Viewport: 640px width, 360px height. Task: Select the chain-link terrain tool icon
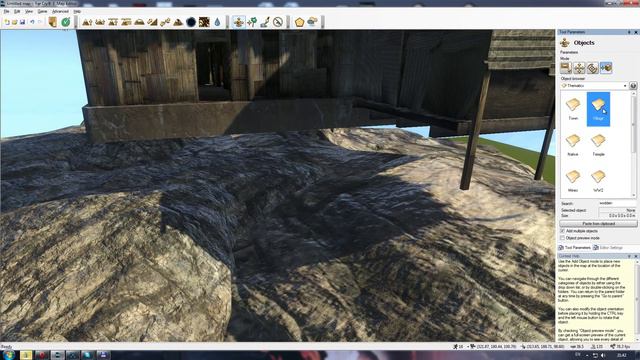pyautogui.click(x=165, y=22)
